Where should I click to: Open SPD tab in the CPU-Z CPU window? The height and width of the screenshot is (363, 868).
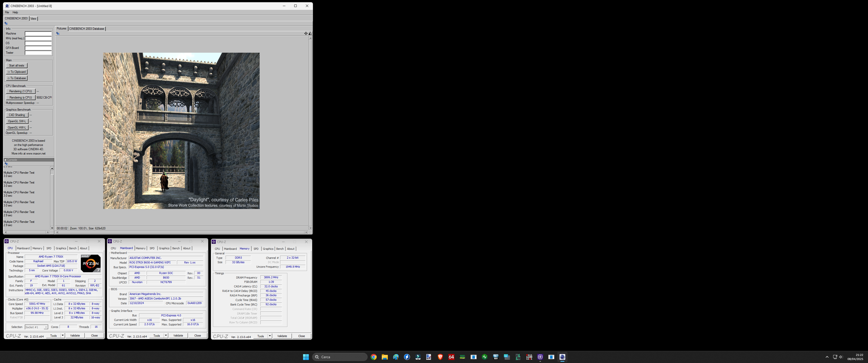[49, 249]
